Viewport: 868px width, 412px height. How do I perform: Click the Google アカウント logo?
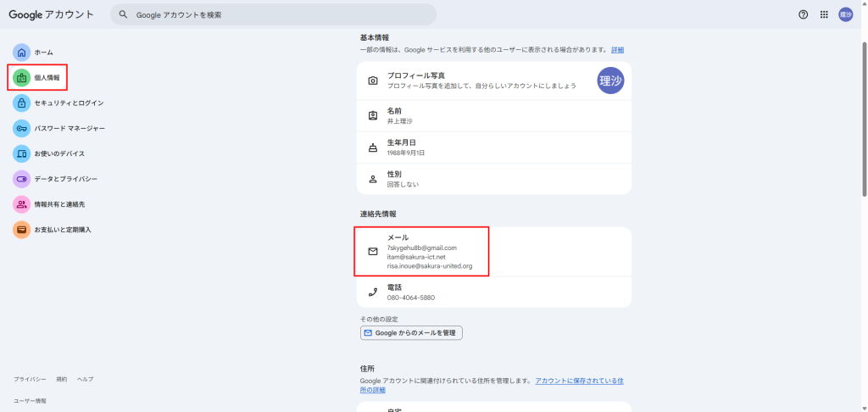[53, 14]
